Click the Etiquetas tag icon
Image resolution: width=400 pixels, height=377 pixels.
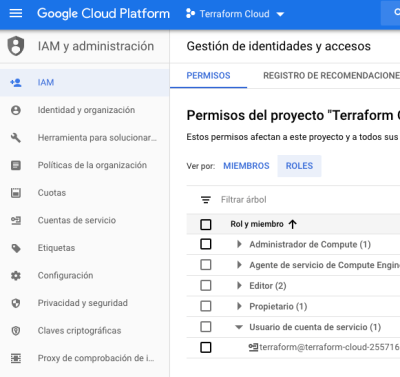16,248
